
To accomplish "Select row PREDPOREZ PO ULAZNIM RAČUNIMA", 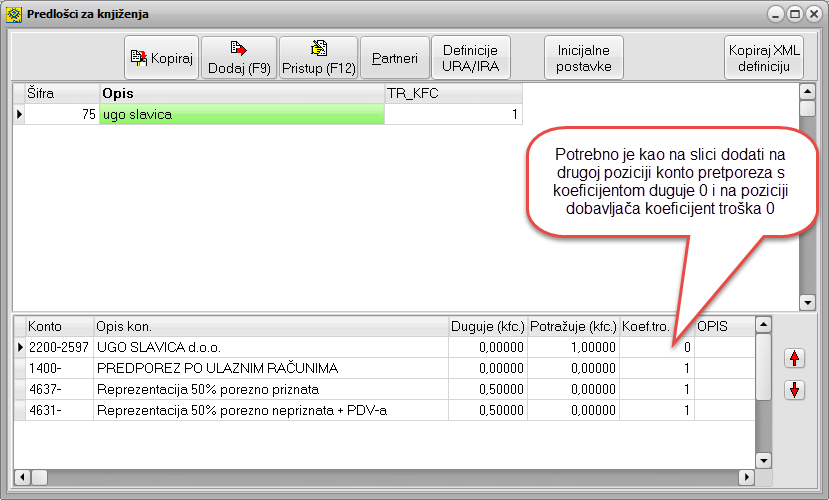I will point(270,368).
